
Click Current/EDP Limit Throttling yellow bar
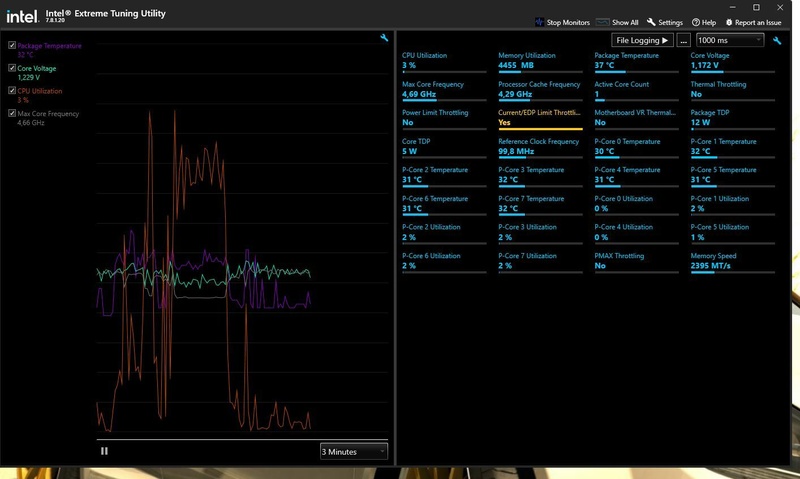pyautogui.click(x=540, y=129)
